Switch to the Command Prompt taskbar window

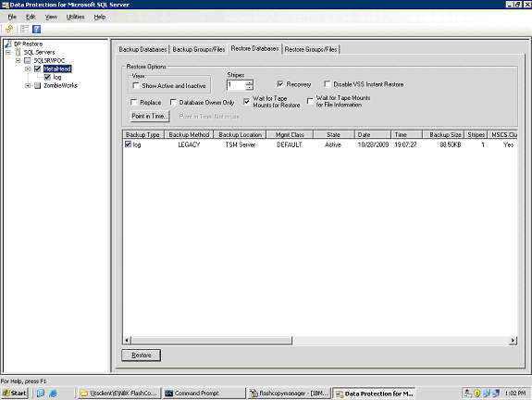(x=204, y=394)
